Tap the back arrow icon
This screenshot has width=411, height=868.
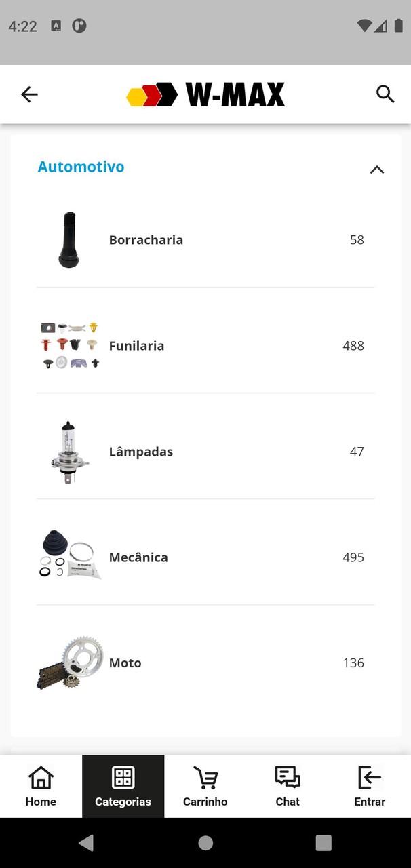[x=29, y=94]
